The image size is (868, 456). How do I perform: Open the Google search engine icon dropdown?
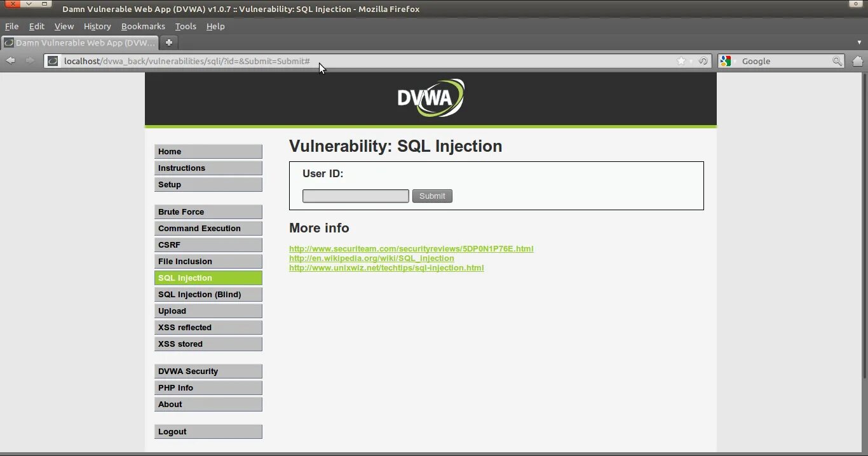[728, 61]
